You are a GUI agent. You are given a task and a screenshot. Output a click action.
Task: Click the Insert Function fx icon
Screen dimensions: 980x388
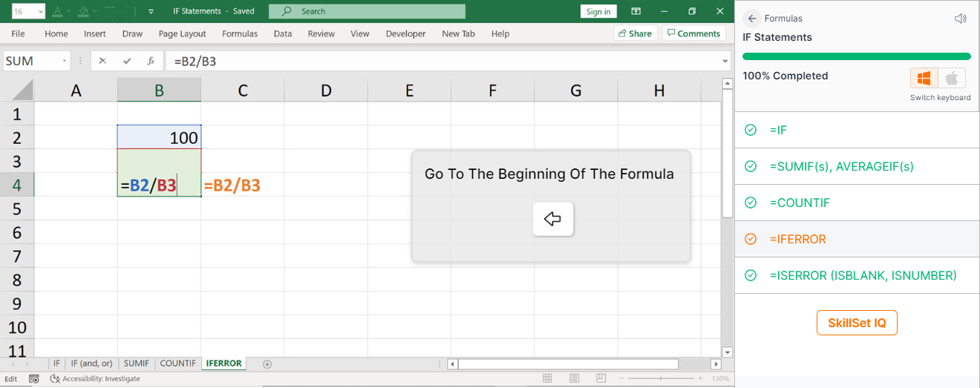[x=151, y=61]
